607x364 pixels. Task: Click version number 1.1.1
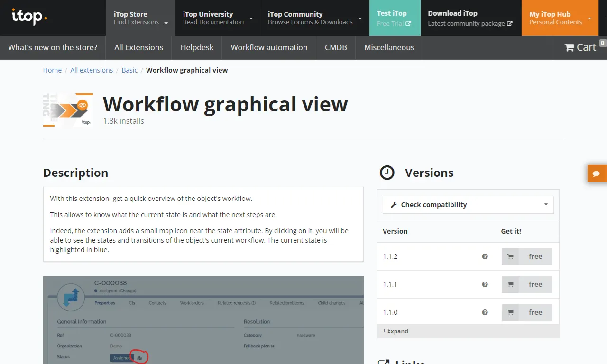[390, 284]
